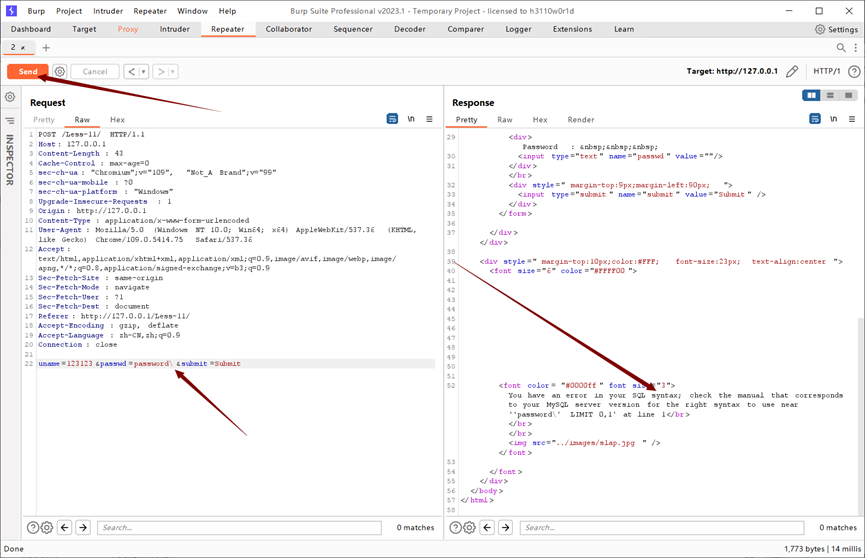
Task: Switch to the Sequencer tab
Action: (353, 29)
